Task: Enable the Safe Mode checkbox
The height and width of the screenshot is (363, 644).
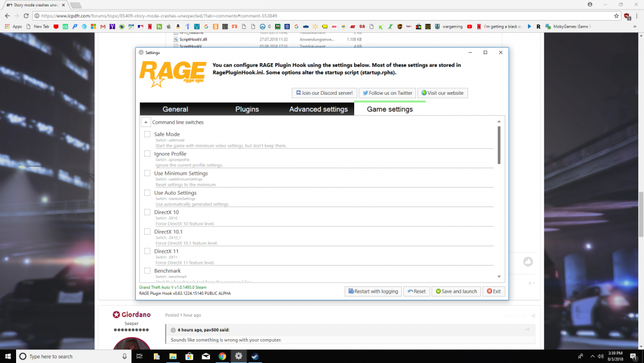Action: tap(147, 134)
